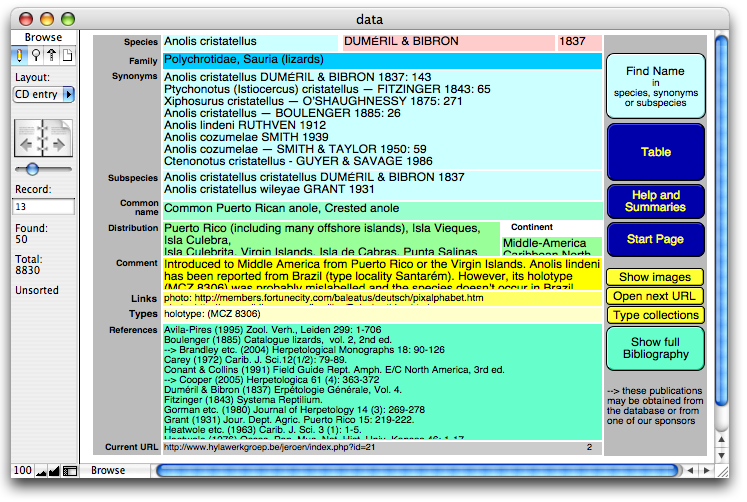
Task: Click the horizontal scrollbar thumb
Action: coord(417,471)
